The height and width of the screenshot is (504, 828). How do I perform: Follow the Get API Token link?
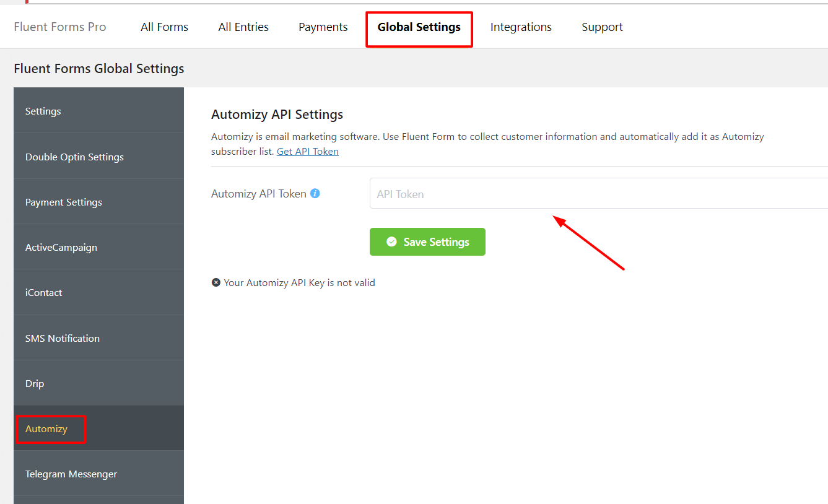point(308,151)
